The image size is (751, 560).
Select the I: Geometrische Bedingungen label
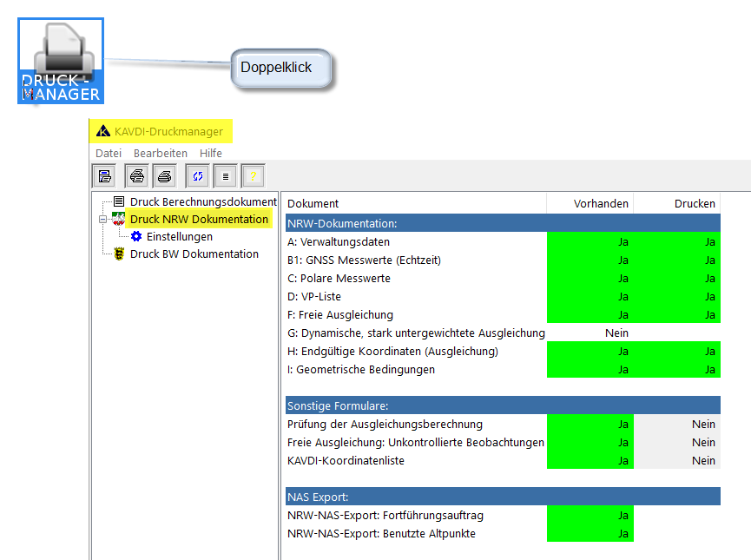click(360, 369)
